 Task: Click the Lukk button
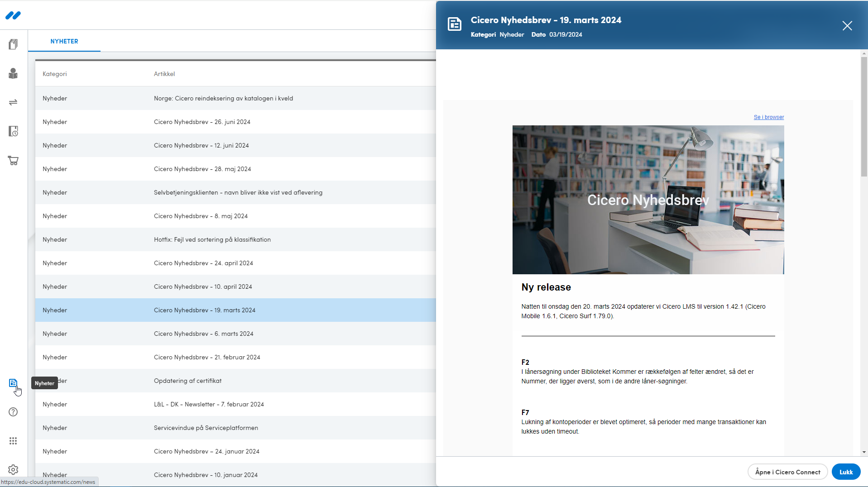(x=846, y=472)
